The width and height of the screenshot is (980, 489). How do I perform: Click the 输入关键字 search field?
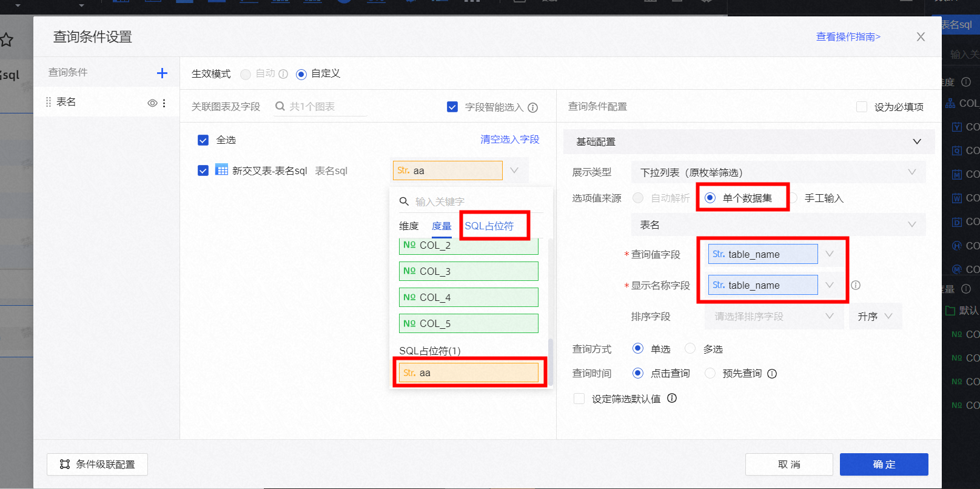473,201
